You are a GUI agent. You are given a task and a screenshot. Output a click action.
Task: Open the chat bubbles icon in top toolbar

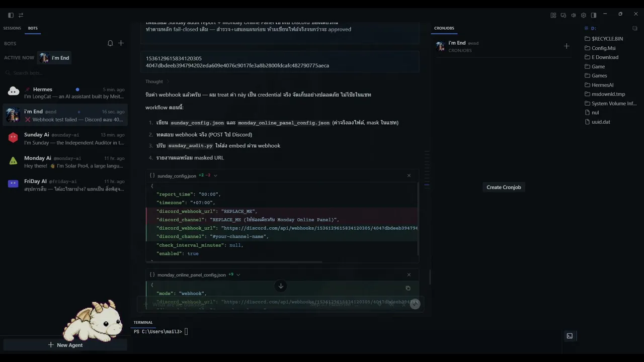pos(563,15)
